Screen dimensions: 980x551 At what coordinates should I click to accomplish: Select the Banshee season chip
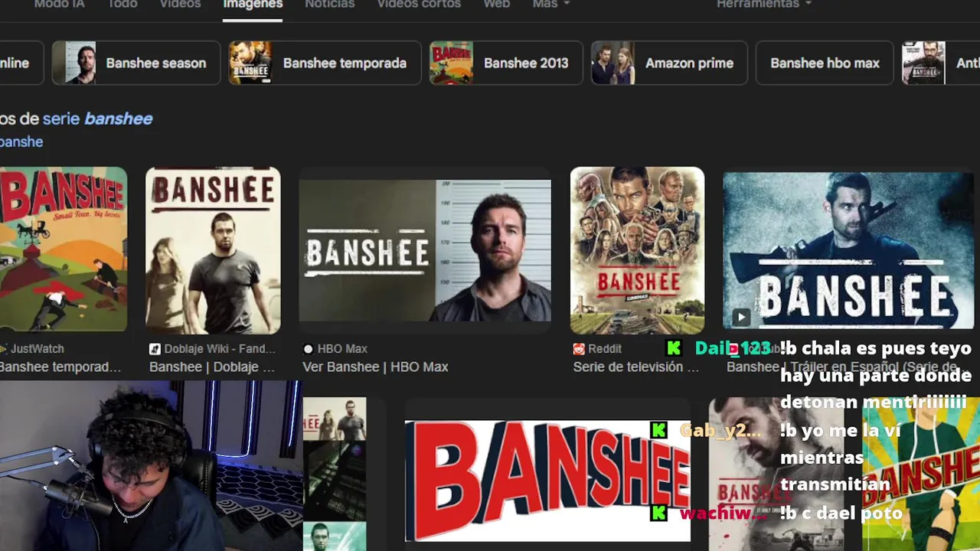(136, 63)
